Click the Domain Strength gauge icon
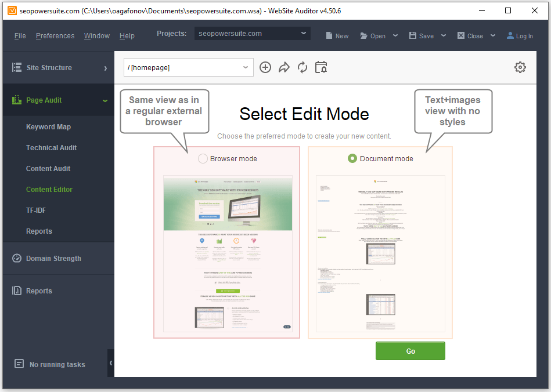551x392 pixels. point(16,258)
